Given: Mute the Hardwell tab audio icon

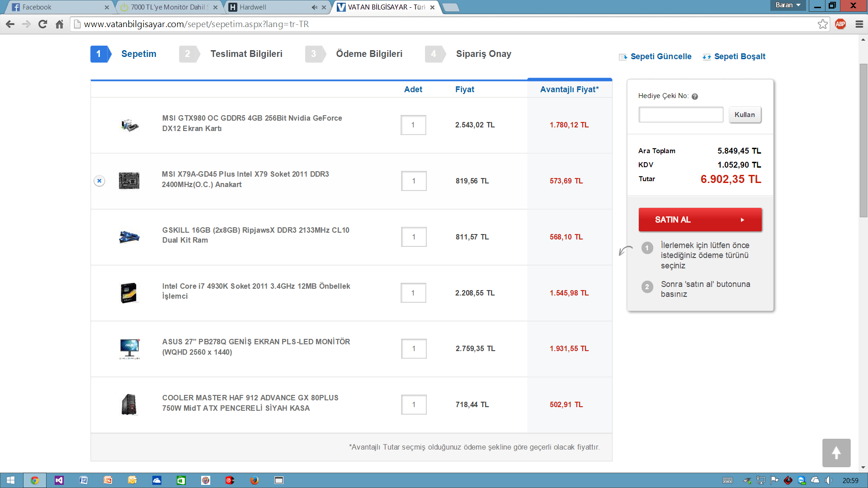Looking at the screenshot, I should (x=314, y=7).
